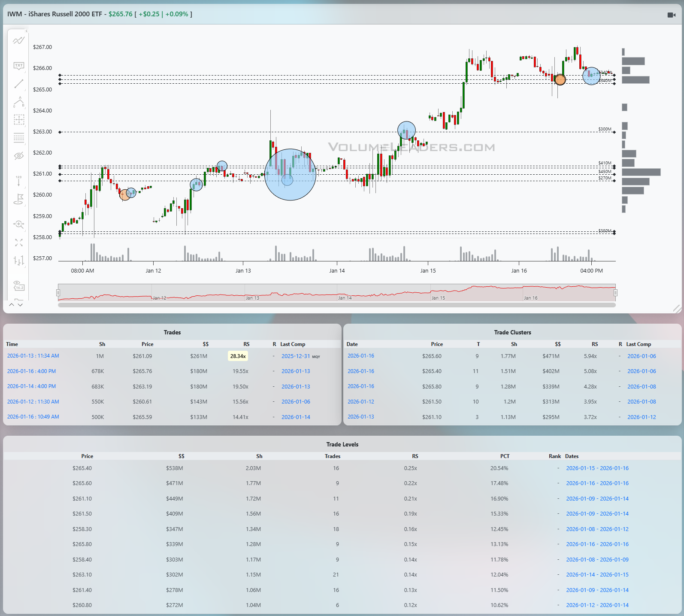Screen dimensions: 684x616
Task: Sort Trade Levels by PCT column
Action: pyautogui.click(x=505, y=456)
